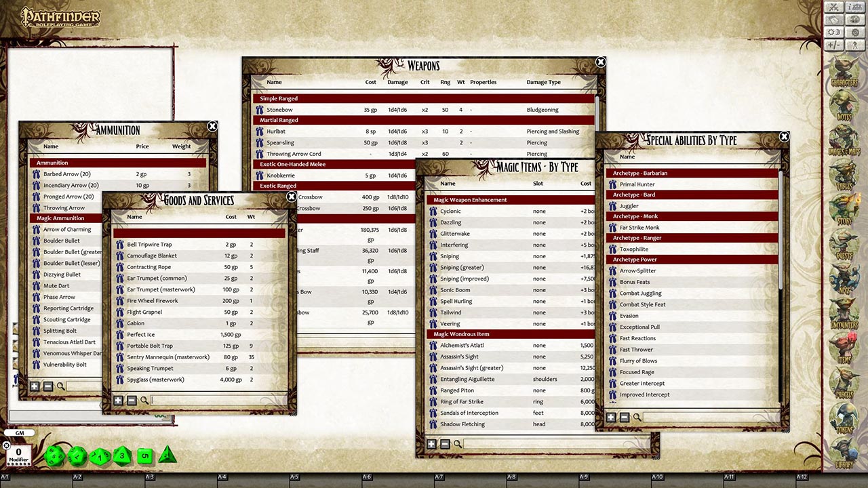Click the search field in Goods and Services
868x488 pixels.
coord(217,401)
